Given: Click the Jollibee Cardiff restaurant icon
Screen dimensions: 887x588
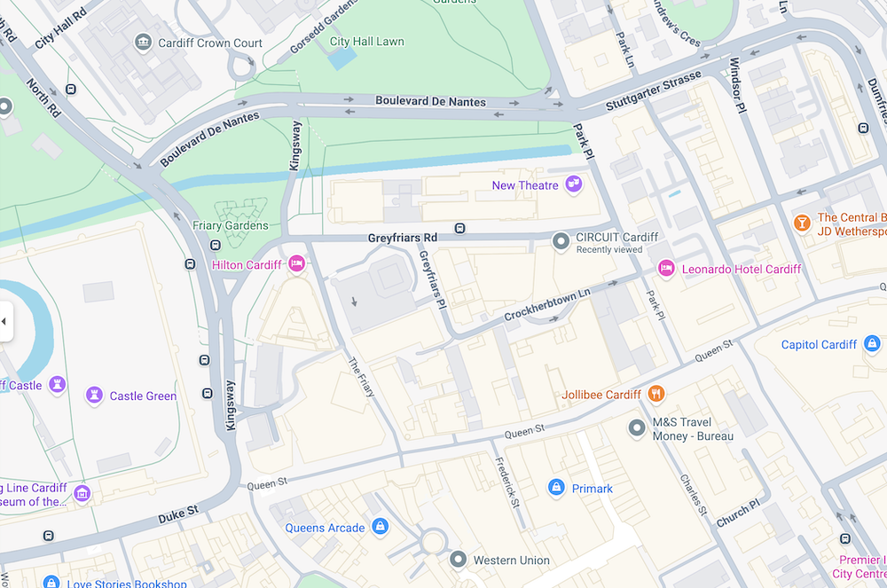Looking at the screenshot, I should point(655,394).
